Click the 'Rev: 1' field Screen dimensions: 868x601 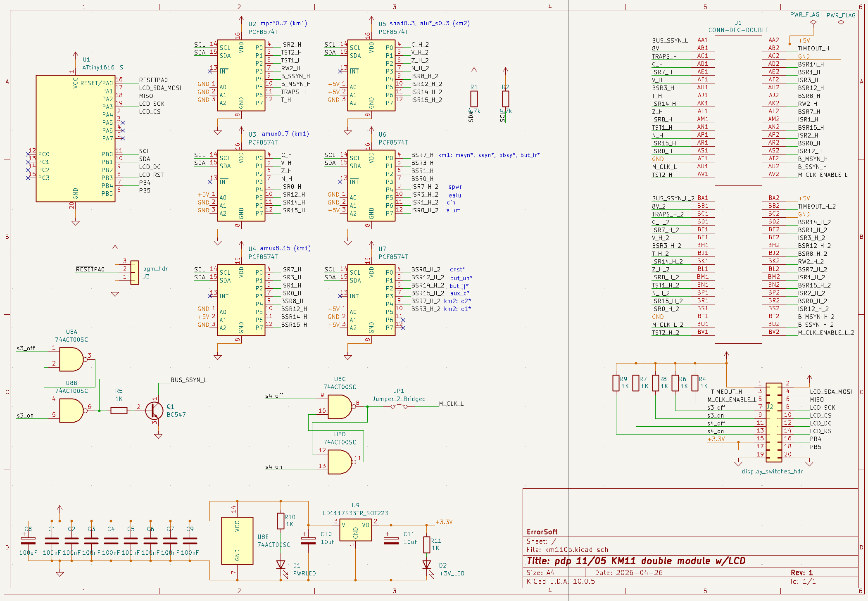(x=801, y=572)
